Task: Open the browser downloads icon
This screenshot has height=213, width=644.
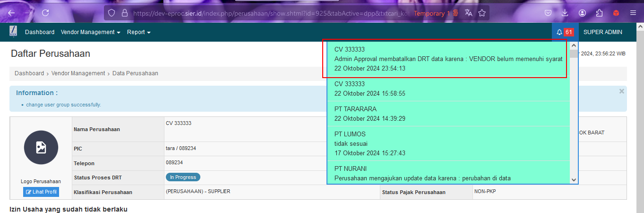Action: pos(565,13)
